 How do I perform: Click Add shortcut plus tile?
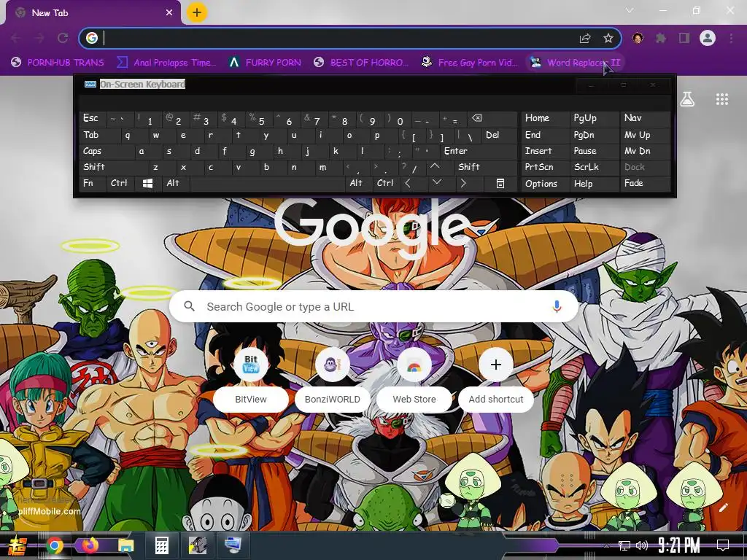(x=496, y=379)
